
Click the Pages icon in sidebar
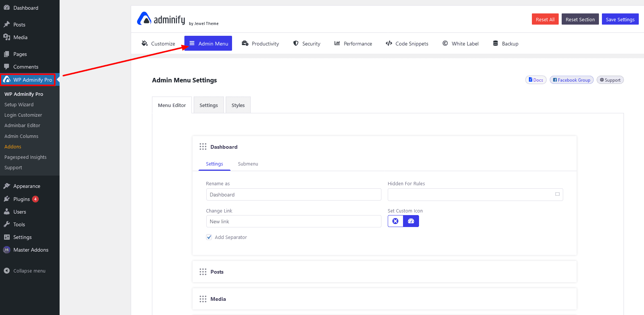pyautogui.click(x=7, y=54)
